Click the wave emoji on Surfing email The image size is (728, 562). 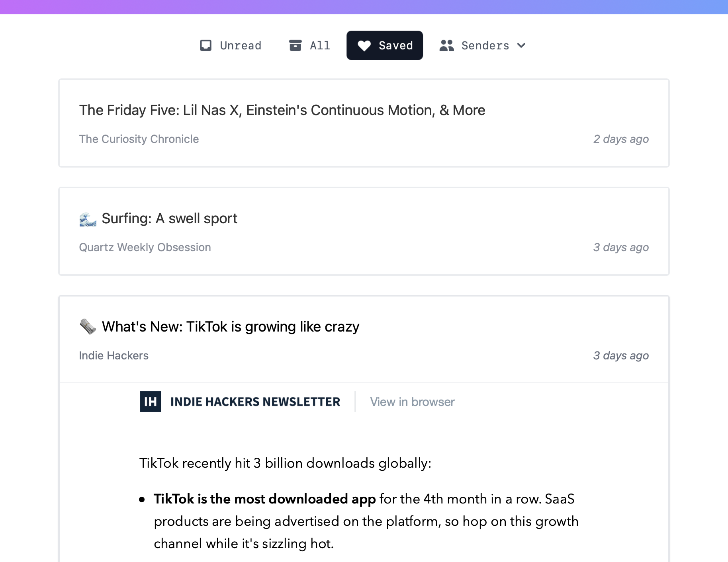(88, 219)
